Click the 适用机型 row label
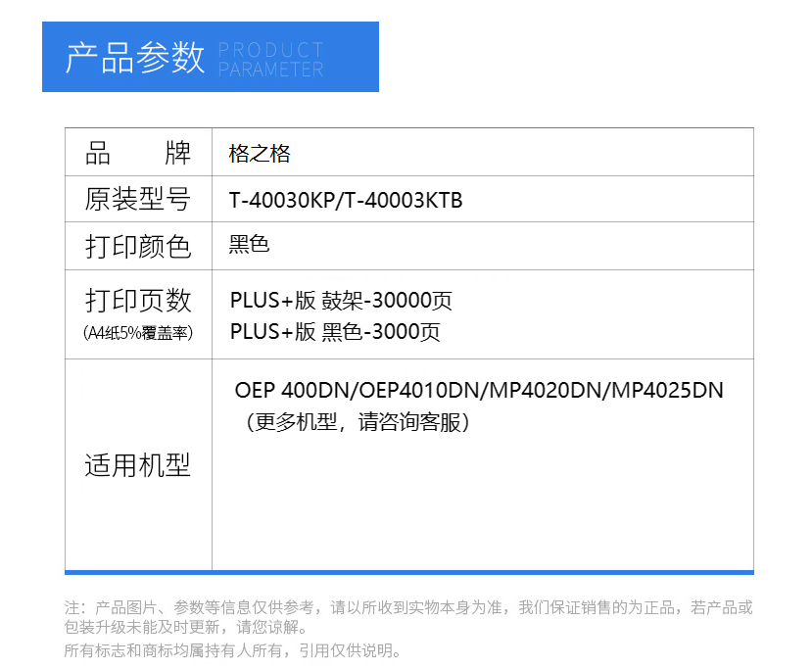This screenshot has width=812, height=668. pos(138,465)
